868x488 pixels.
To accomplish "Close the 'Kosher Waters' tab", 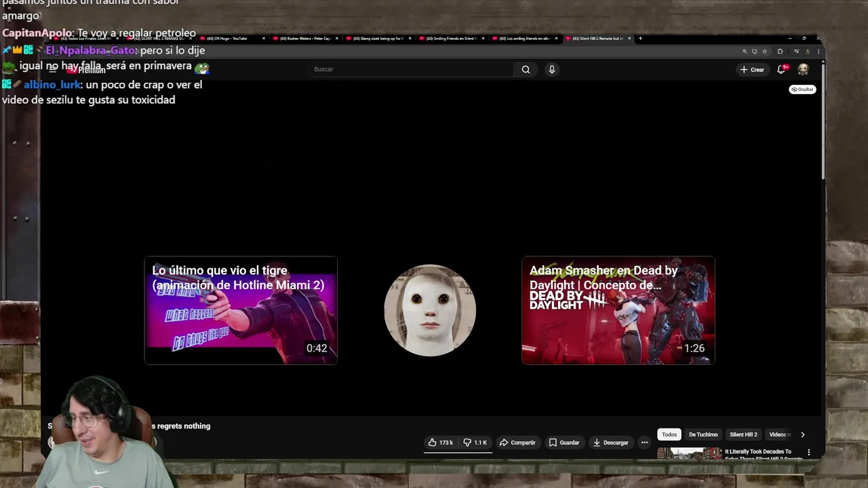I will pos(337,39).
